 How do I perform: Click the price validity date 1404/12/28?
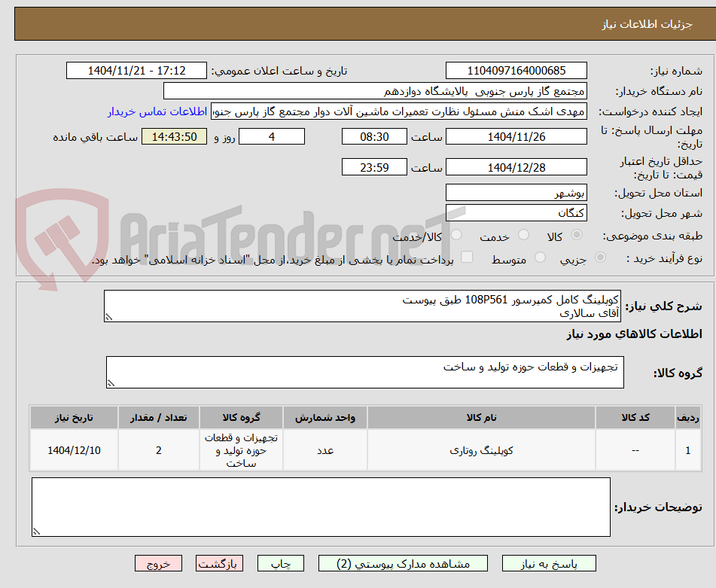516,167
